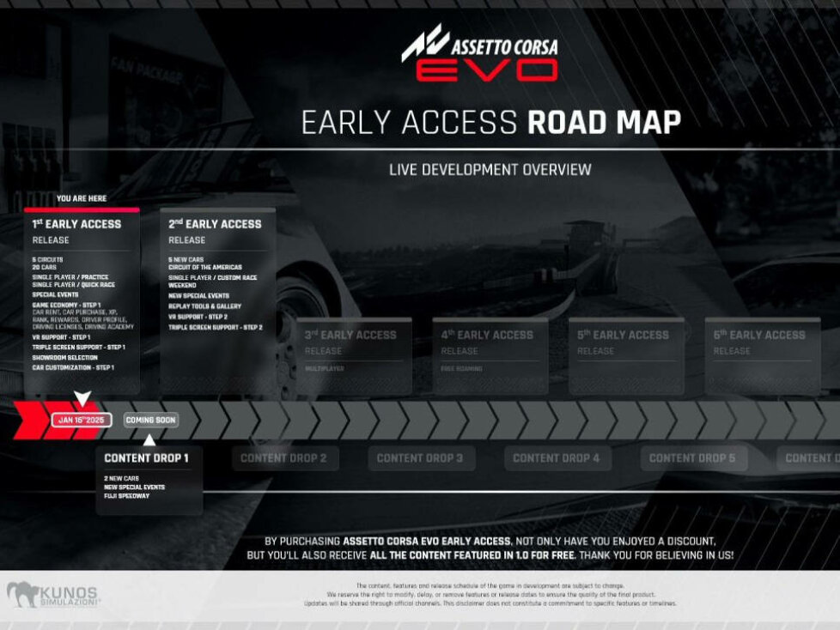Click 'REPLAY TOOLS & GALLERY' entry

point(204,306)
